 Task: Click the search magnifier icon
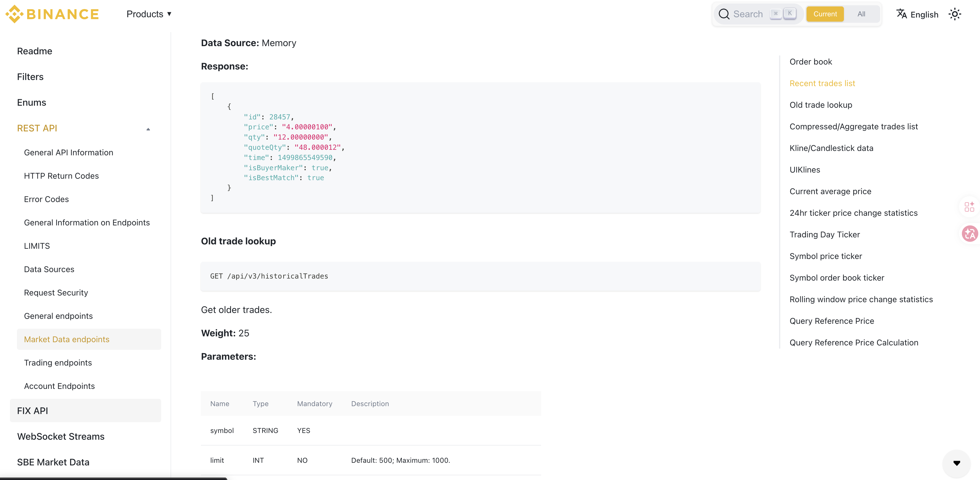724,14
